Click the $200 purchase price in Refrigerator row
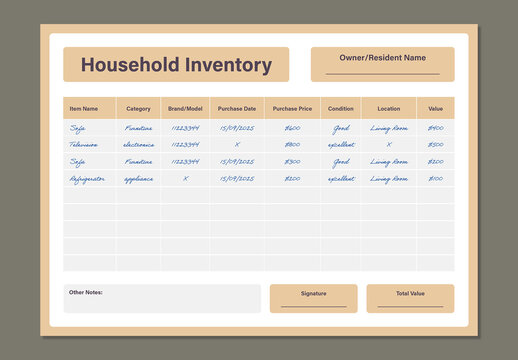Viewport: 518px width, 360px height. coord(292,179)
